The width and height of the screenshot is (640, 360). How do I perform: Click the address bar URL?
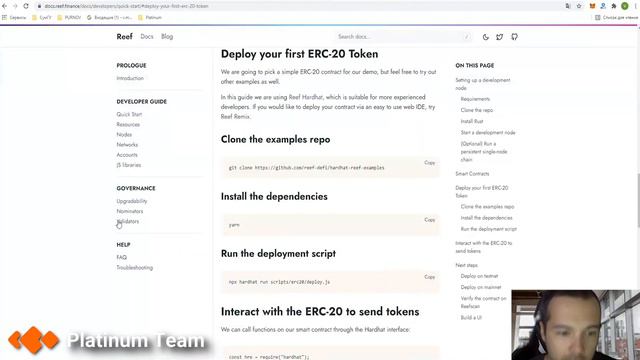pos(127,6)
